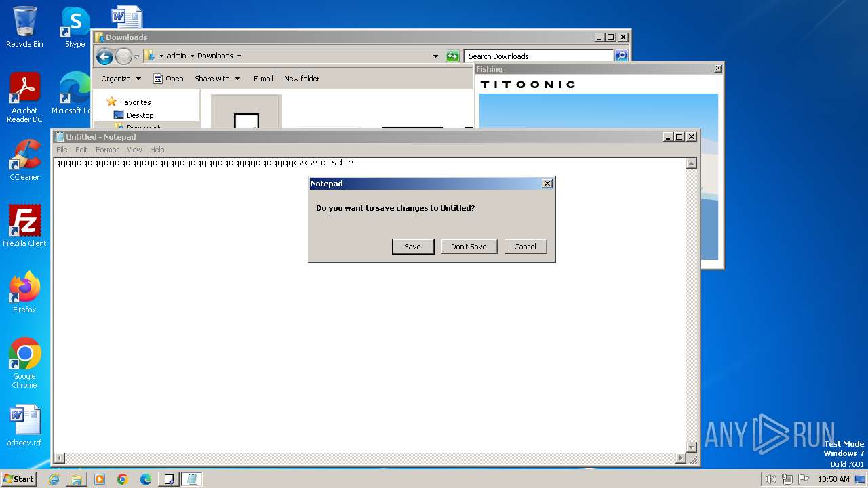
Task: Click the clock showing 10:50 AM
Action: (x=833, y=479)
